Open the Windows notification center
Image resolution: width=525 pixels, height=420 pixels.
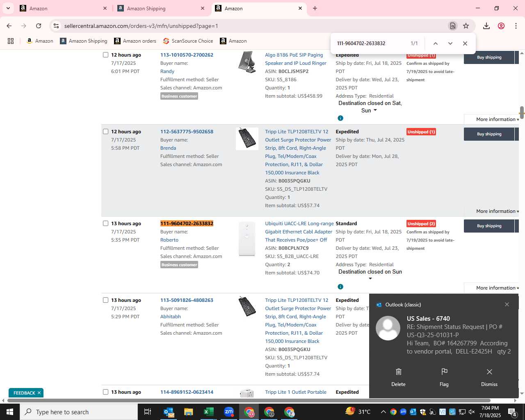click(x=513, y=412)
